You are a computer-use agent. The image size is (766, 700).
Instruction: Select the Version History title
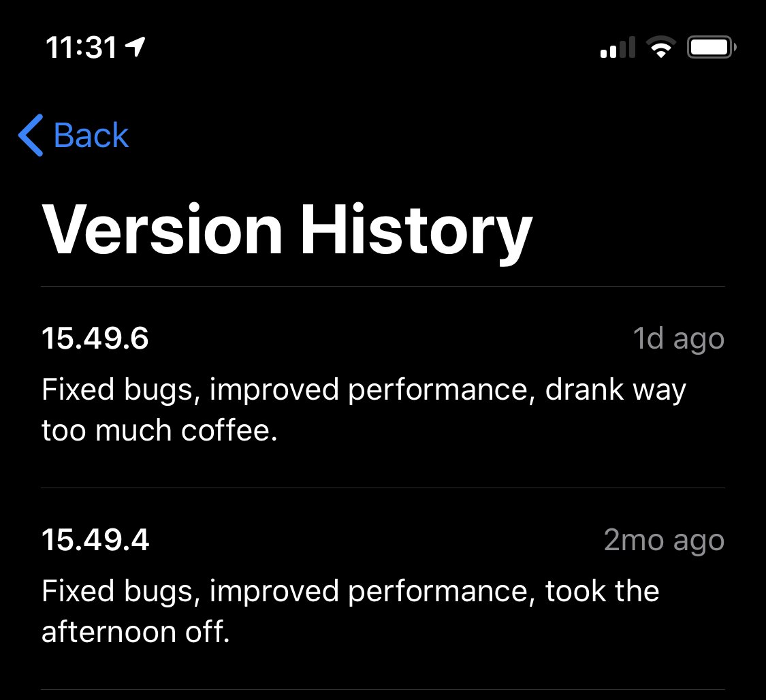tap(287, 231)
